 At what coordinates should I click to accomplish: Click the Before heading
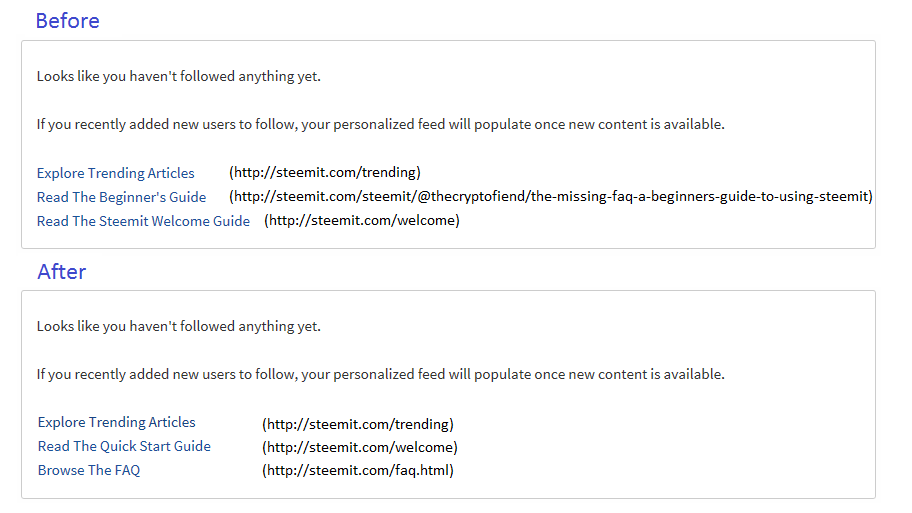67,21
